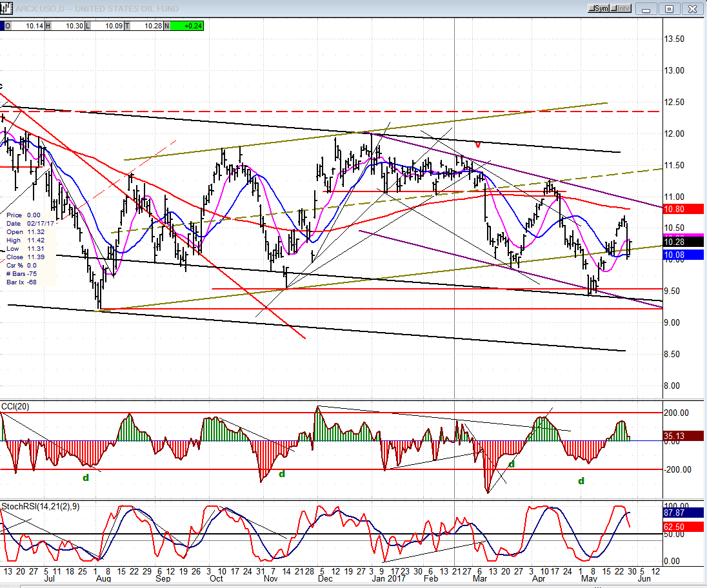Click the red 10.80 price label
This screenshot has height=588, width=707.
pyautogui.click(x=683, y=209)
